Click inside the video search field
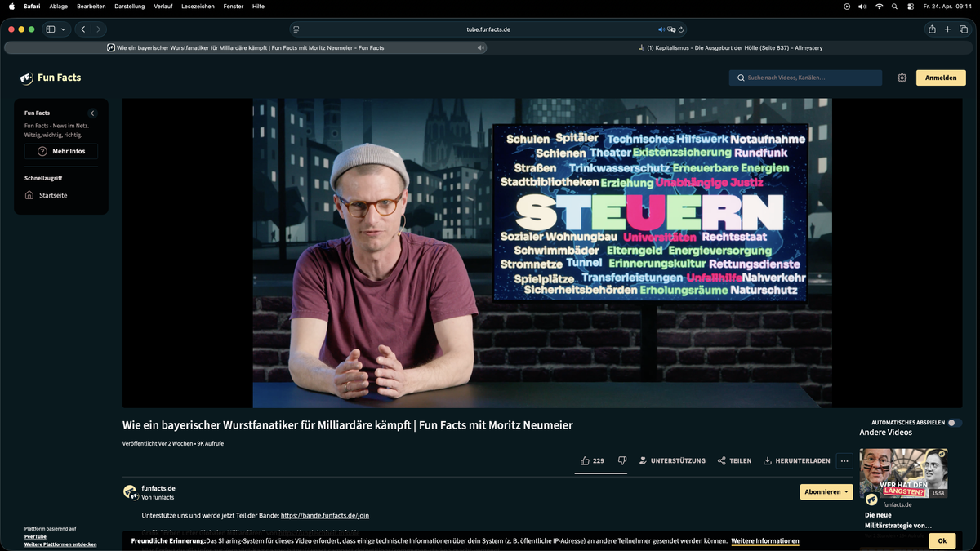Viewport: 980px width, 551px height. (x=805, y=78)
